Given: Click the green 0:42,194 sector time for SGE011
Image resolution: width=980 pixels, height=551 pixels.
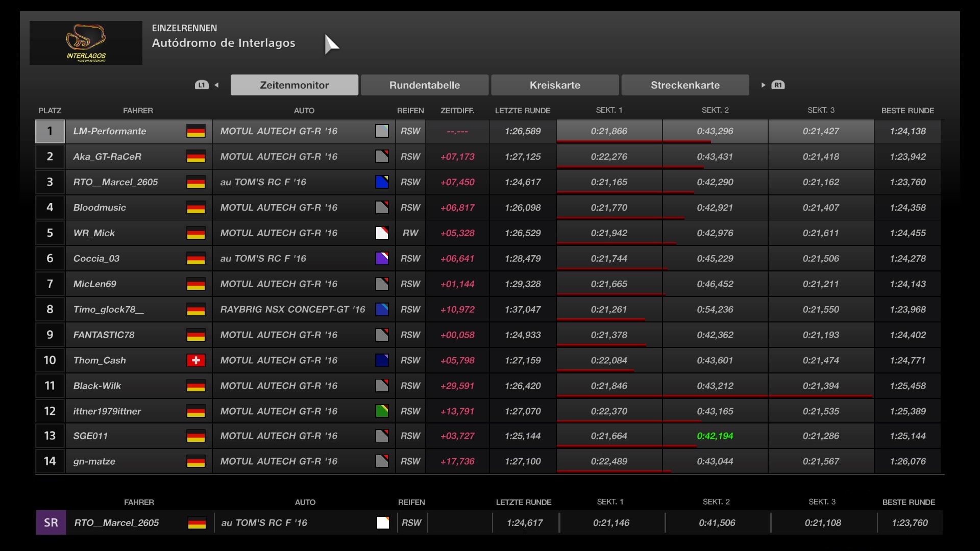Looking at the screenshot, I should [x=715, y=436].
